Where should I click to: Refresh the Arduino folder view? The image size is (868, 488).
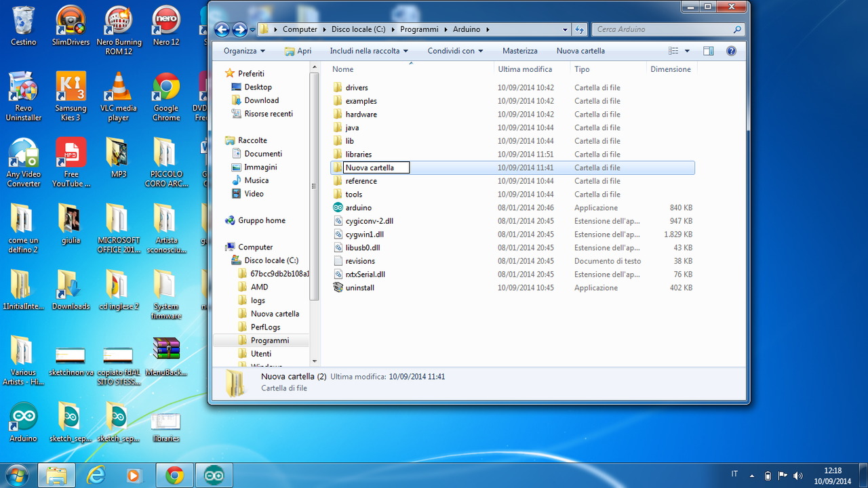[579, 29]
